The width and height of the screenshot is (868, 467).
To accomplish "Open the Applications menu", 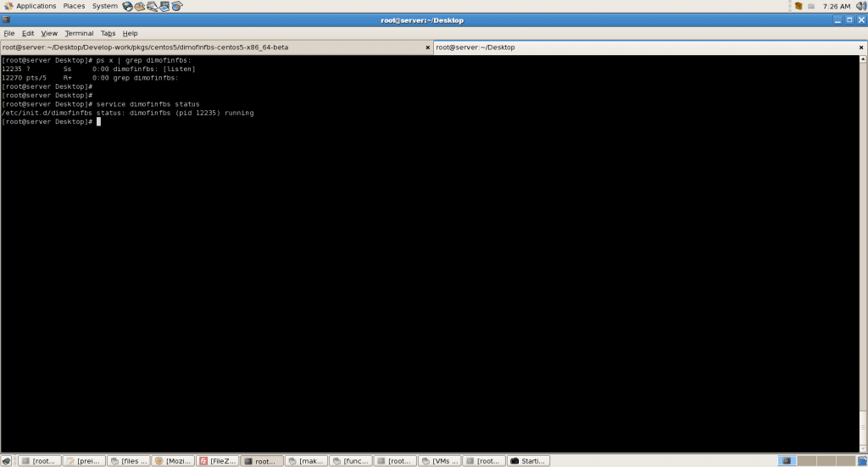I will click(30, 6).
